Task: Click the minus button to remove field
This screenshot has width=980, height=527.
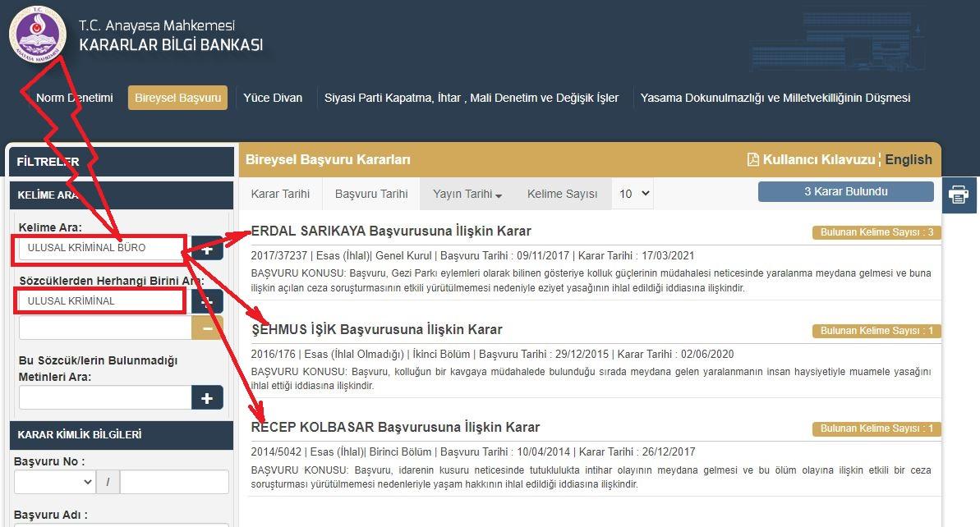Action: coord(207,328)
